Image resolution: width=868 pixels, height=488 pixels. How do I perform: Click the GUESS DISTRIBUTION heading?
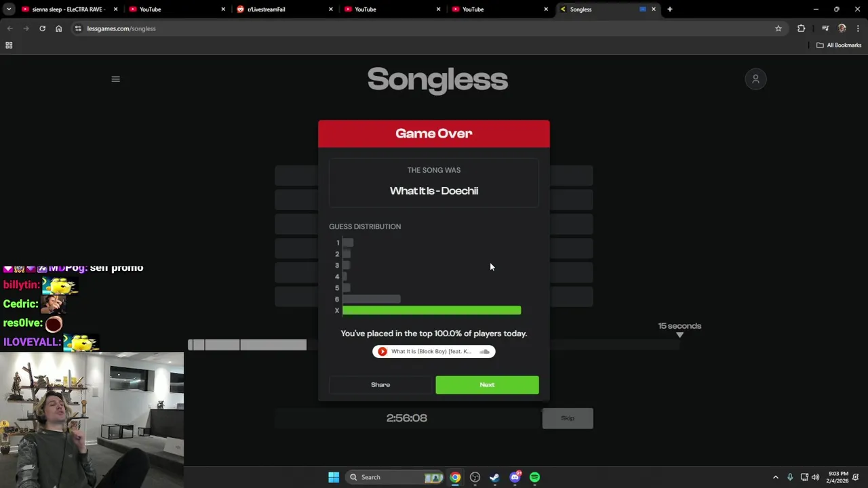click(365, 226)
